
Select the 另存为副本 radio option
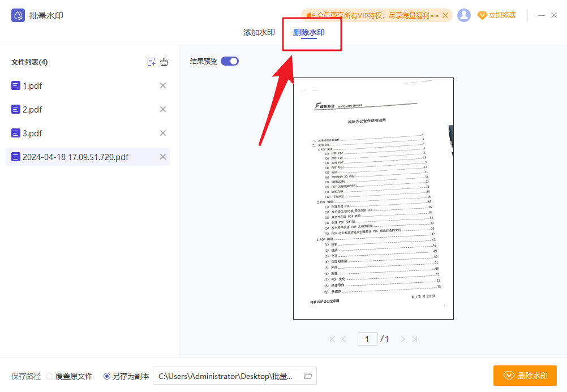pyautogui.click(x=107, y=376)
